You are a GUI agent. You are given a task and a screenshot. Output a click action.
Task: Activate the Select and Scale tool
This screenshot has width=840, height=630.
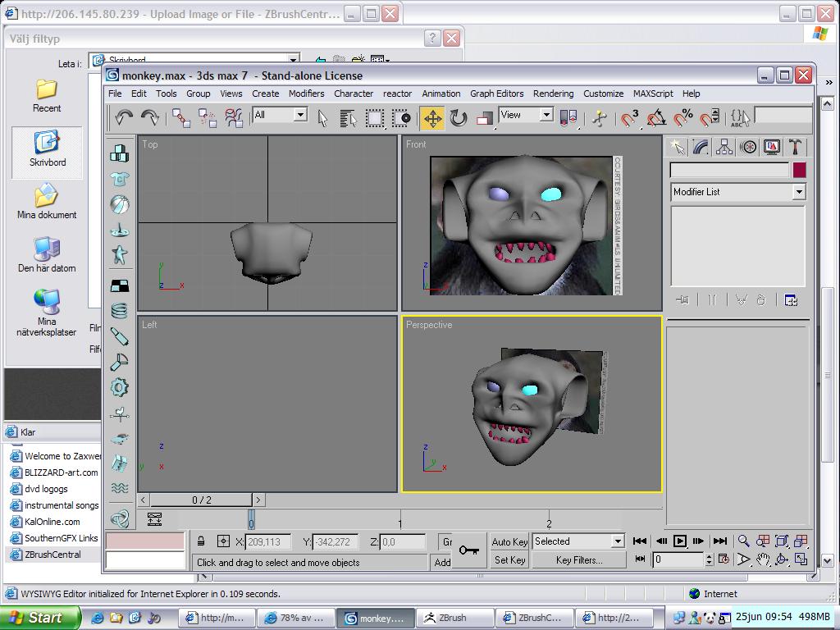tap(485, 118)
